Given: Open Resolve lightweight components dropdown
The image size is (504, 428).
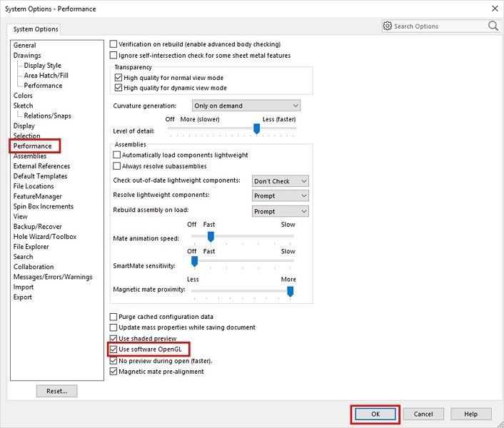Looking at the screenshot, I should [280, 195].
